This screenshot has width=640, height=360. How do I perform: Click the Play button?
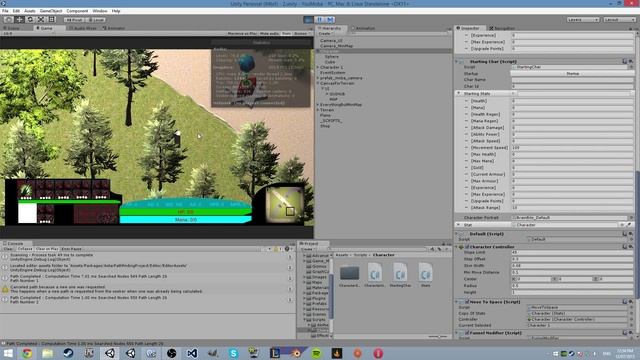[x=309, y=20]
